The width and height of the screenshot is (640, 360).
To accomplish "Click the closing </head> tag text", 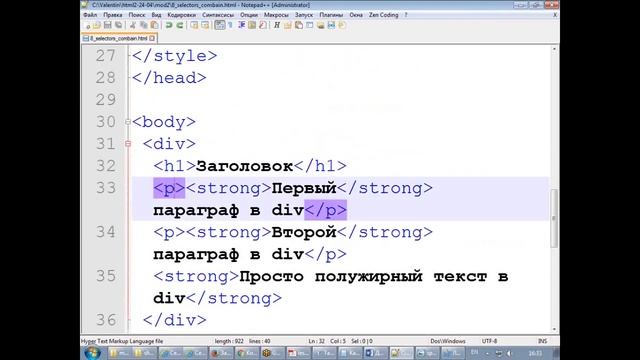I will 169,78.
